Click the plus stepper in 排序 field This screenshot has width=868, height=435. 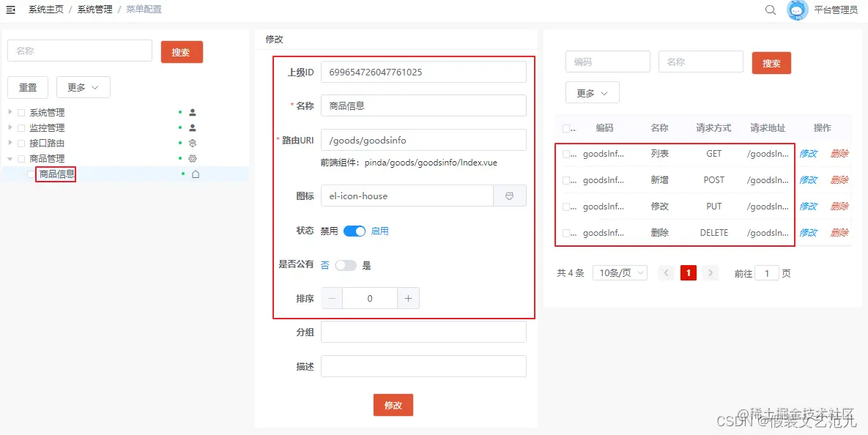[408, 298]
